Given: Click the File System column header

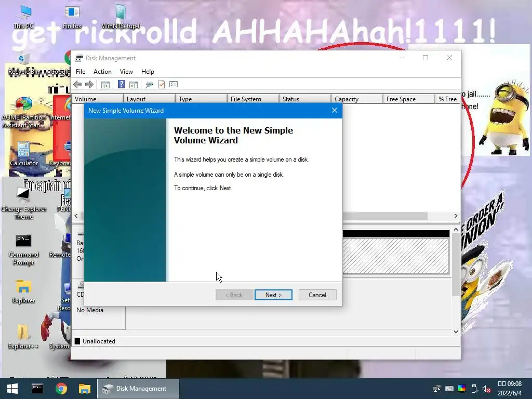Looking at the screenshot, I should (253, 99).
